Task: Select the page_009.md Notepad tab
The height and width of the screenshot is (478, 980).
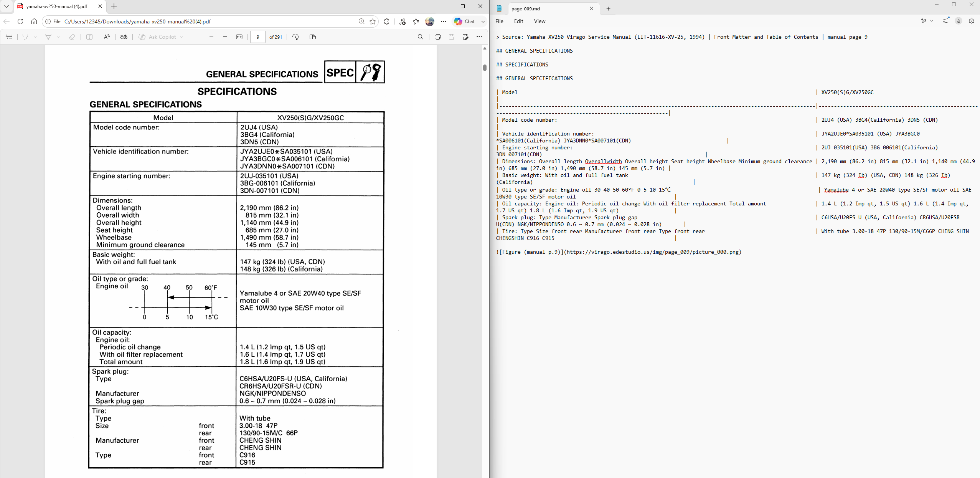Action: (x=553, y=8)
